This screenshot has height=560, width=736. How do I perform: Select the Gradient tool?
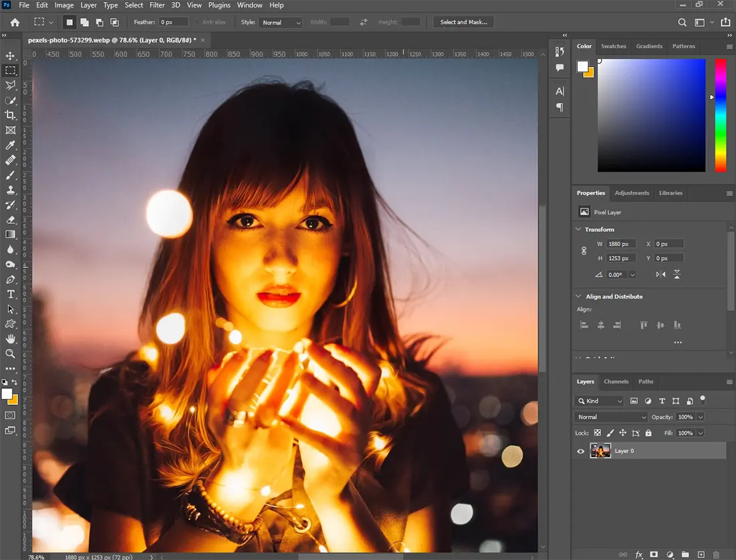10,235
